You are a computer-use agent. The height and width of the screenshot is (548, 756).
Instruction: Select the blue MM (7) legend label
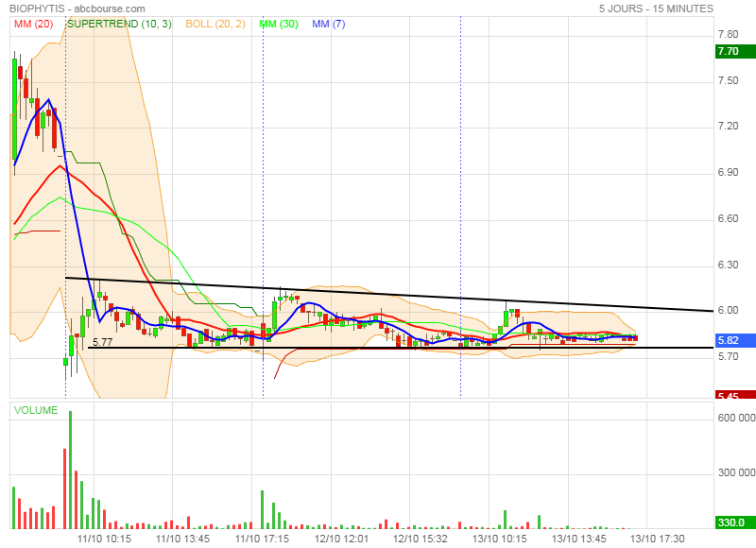pyautogui.click(x=328, y=25)
